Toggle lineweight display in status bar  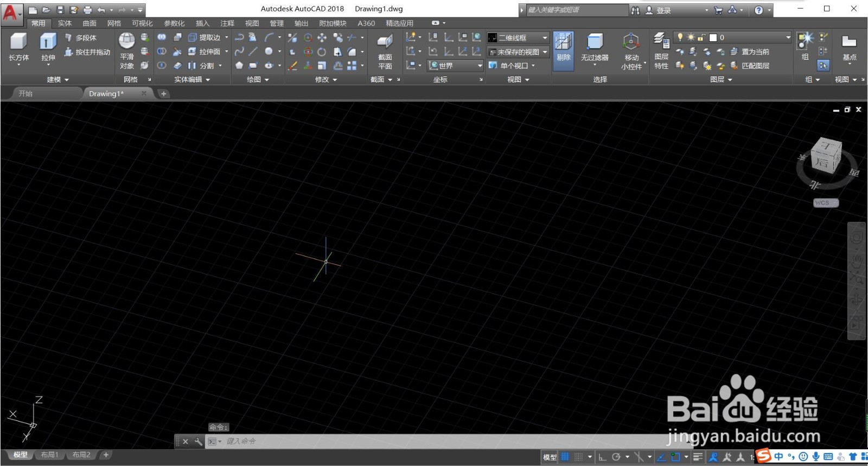point(698,457)
